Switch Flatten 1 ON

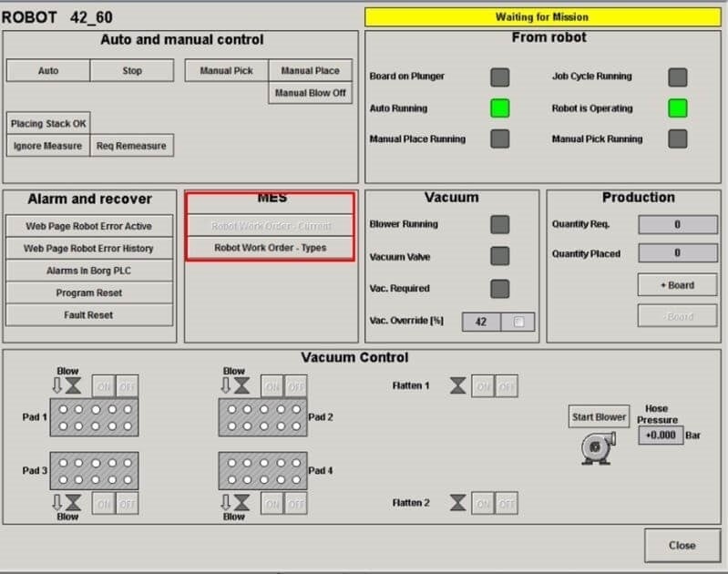click(x=483, y=386)
